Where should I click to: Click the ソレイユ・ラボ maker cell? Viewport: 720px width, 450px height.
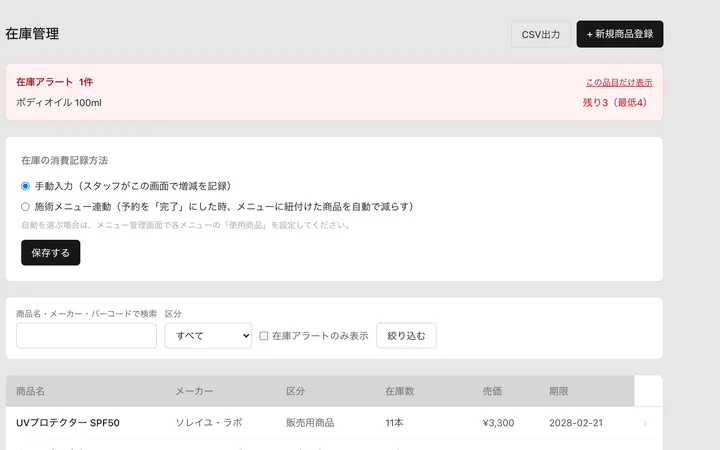(208, 423)
